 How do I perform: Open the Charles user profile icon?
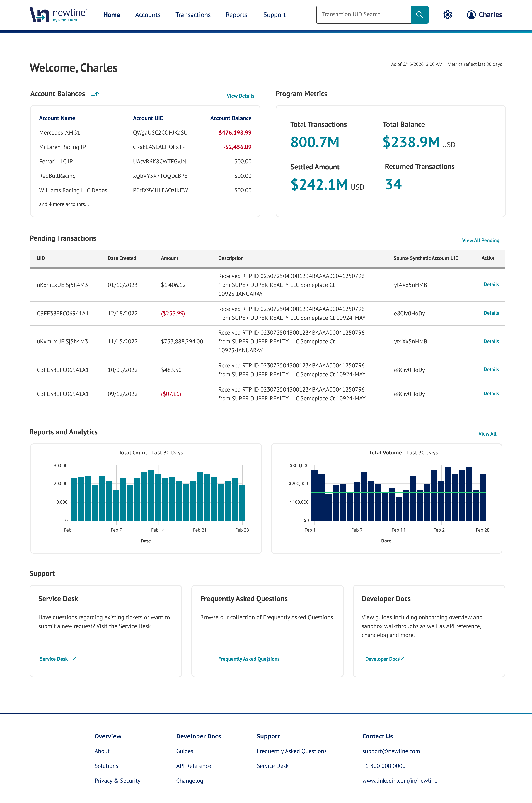[x=471, y=15]
